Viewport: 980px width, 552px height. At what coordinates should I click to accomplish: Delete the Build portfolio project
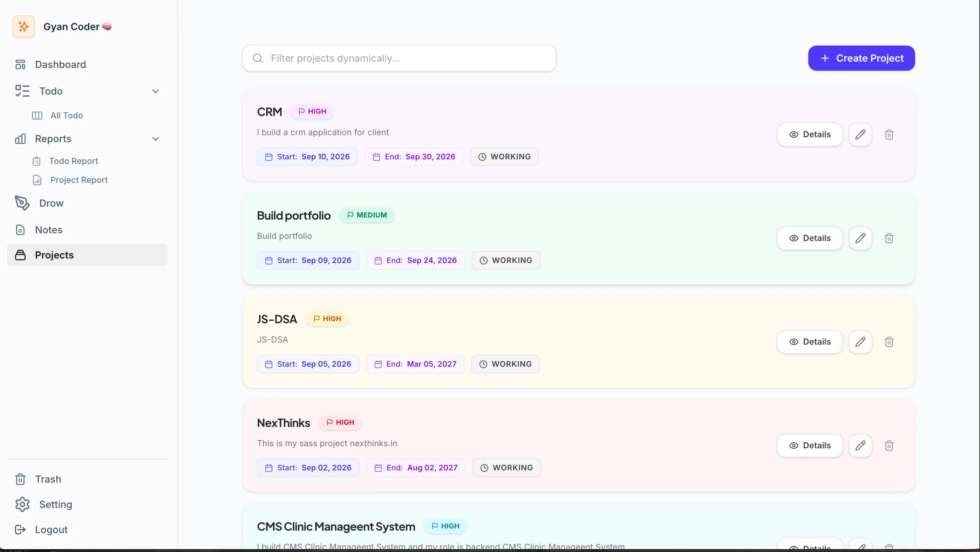889,239
